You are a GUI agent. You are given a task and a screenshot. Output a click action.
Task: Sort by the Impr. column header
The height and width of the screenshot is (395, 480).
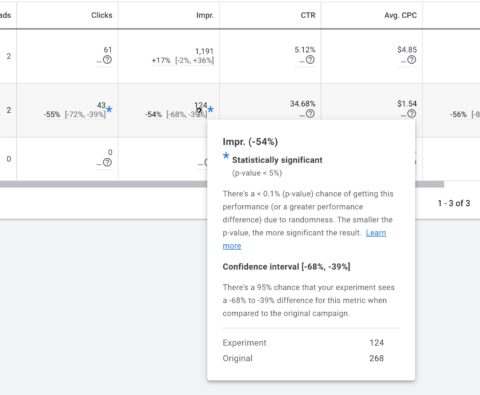coord(205,15)
